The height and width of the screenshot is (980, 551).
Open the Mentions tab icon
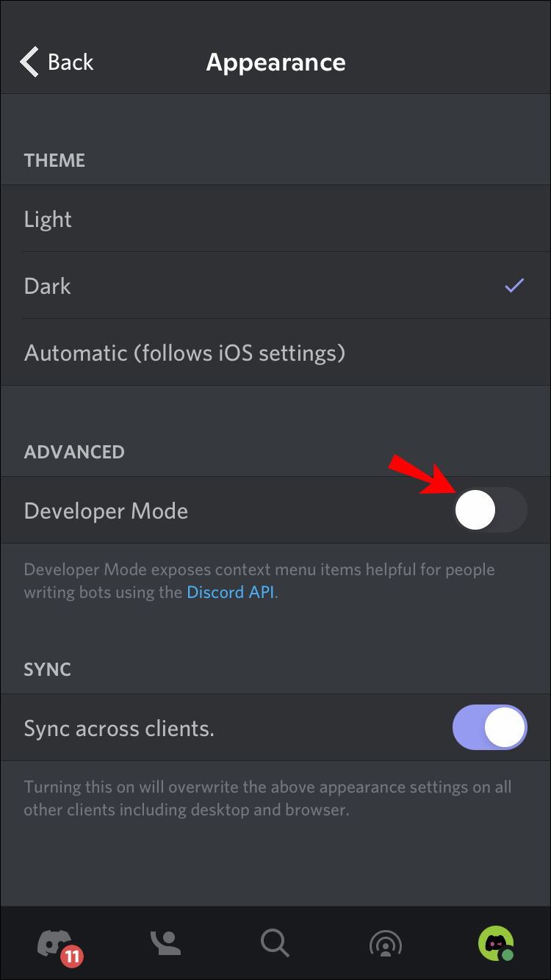[385, 943]
